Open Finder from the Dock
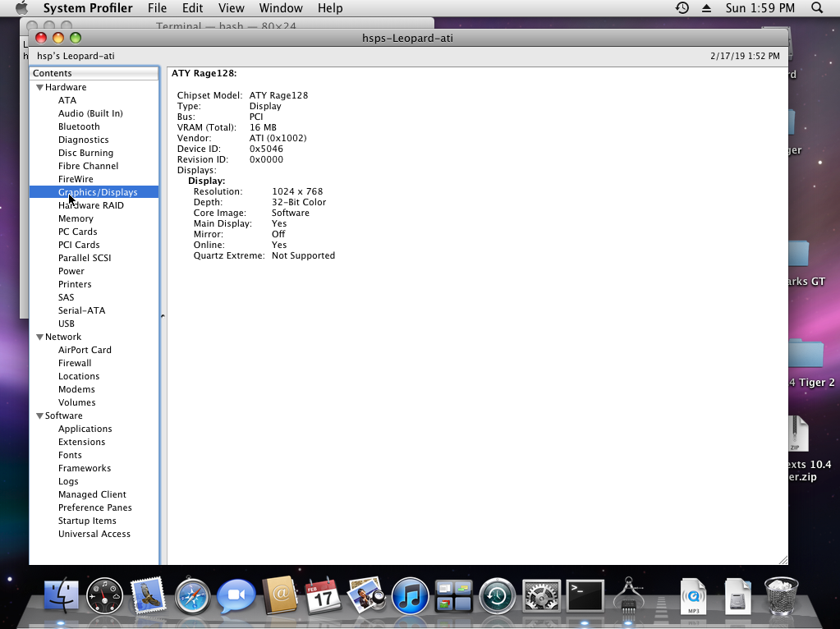Image resolution: width=840 pixels, height=629 pixels. (x=61, y=595)
